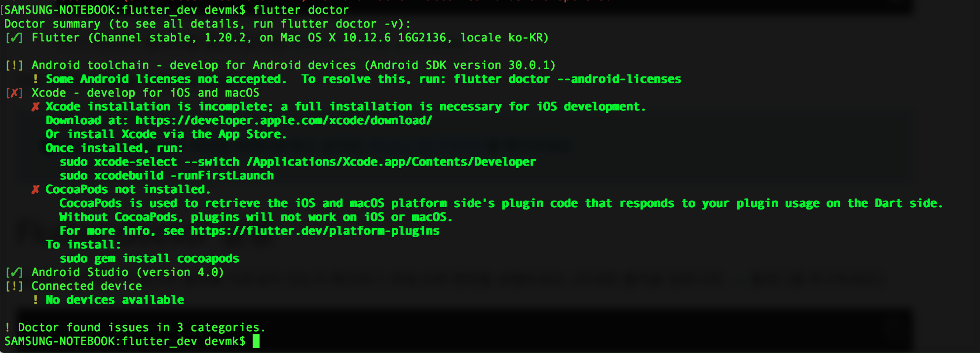The image size is (980, 353).
Task: Click the 'Connected device' line
Action: click(87, 286)
